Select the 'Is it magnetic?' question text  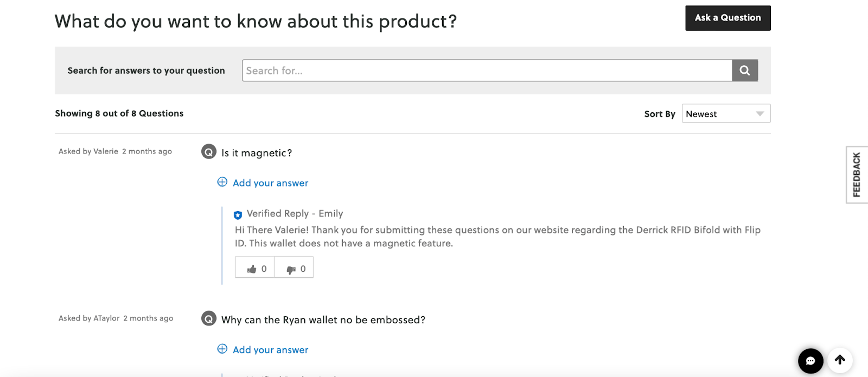click(x=257, y=153)
